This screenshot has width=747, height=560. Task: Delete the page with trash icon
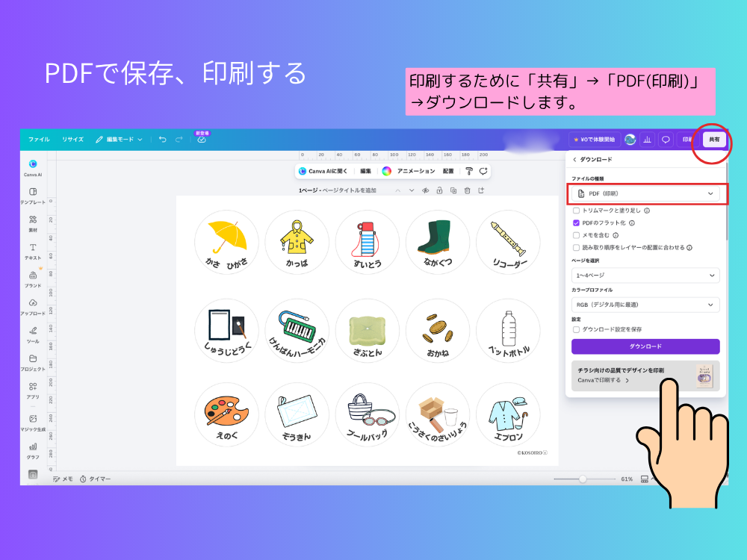click(x=468, y=190)
